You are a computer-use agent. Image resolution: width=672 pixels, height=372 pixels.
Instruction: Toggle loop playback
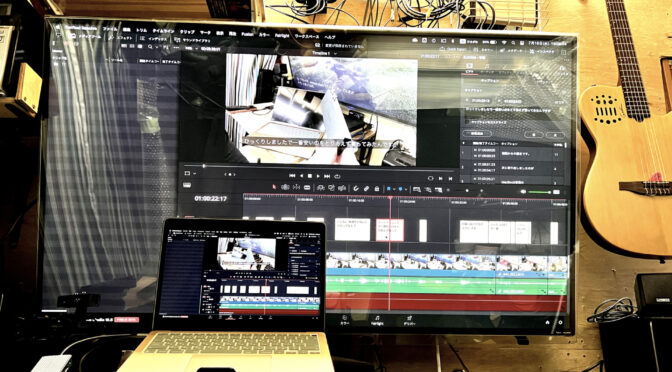tap(337, 176)
